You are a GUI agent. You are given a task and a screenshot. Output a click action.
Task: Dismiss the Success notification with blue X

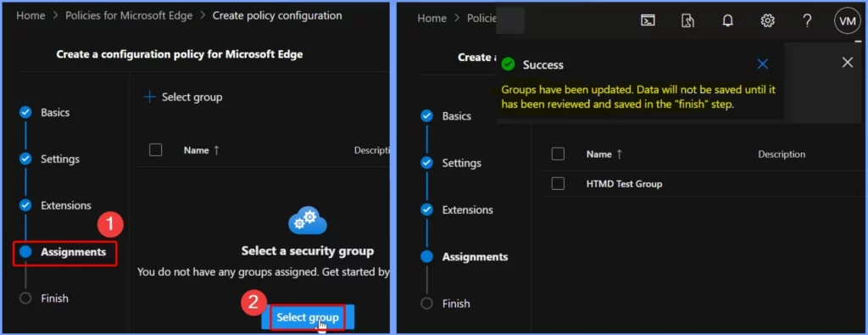tap(762, 64)
